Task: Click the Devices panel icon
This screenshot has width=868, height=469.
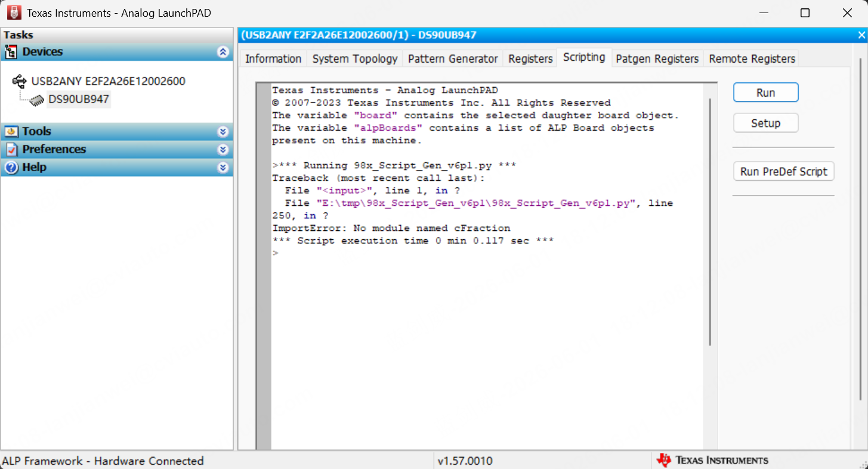Action: tap(11, 52)
